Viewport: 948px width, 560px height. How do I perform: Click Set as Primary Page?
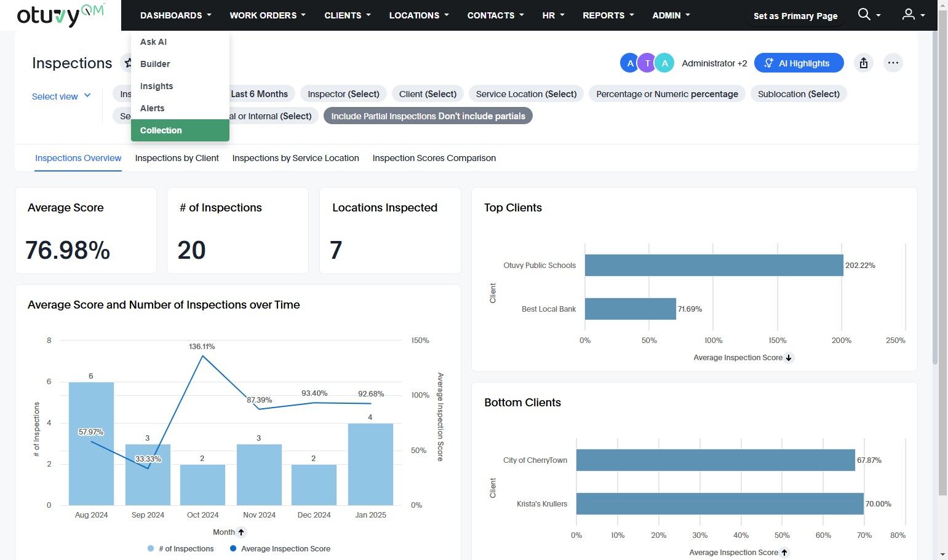tap(795, 16)
